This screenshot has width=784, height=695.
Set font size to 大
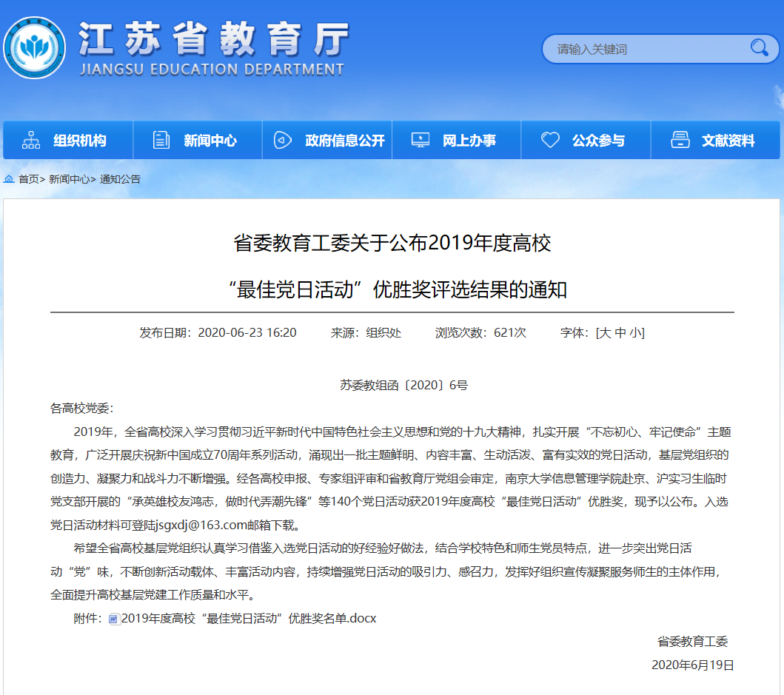(x=605, y=333)
